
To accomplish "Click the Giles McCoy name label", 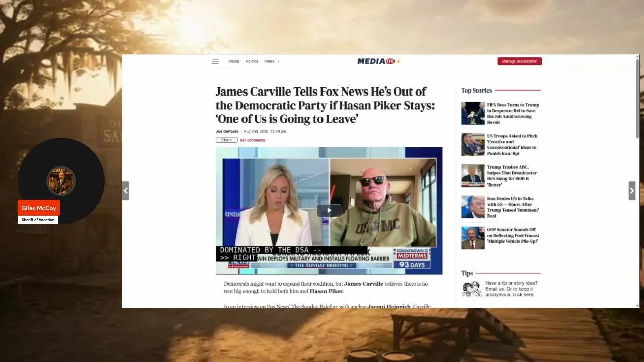I will 39,208.
